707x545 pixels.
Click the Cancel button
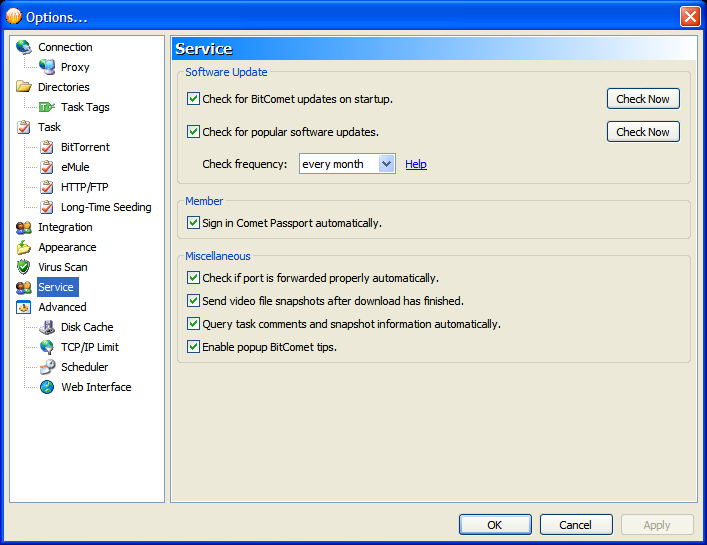576,525
